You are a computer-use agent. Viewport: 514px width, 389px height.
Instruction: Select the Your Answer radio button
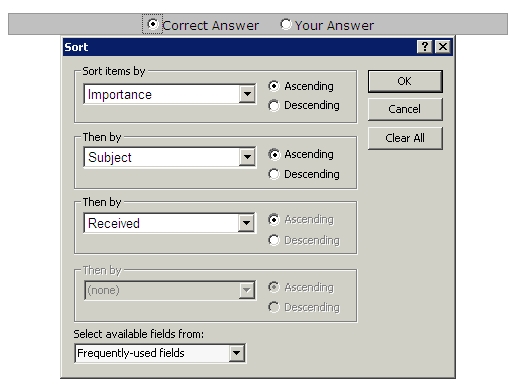[x=286, y=24]
